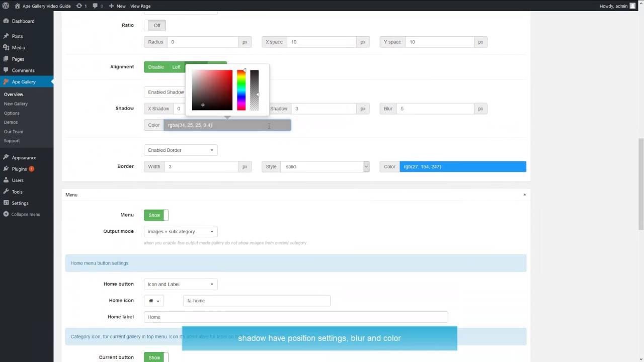This screenshot has width=644, height=362.
Task: Click the rainbow hue slider
Action: (x=242, y=90)
